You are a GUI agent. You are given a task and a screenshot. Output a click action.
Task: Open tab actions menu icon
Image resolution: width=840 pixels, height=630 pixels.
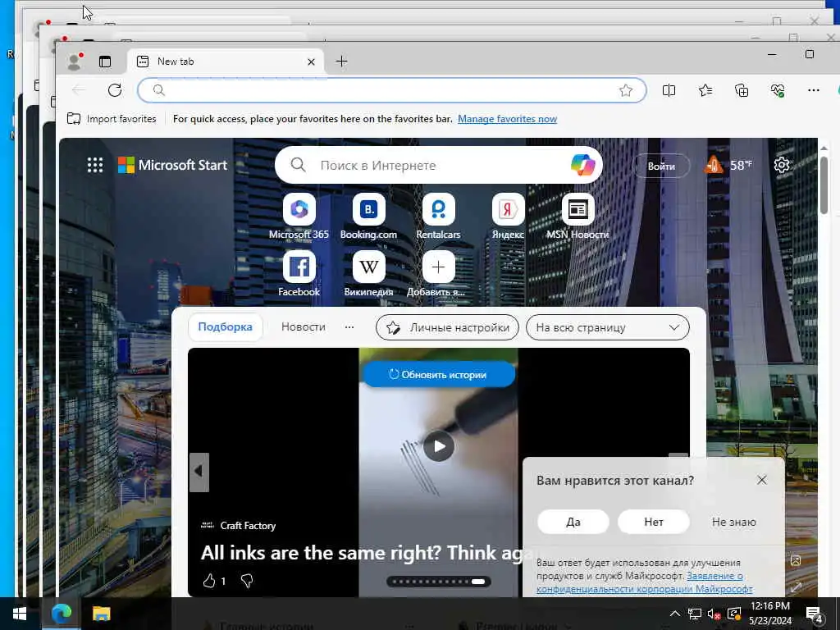[105, 62]
